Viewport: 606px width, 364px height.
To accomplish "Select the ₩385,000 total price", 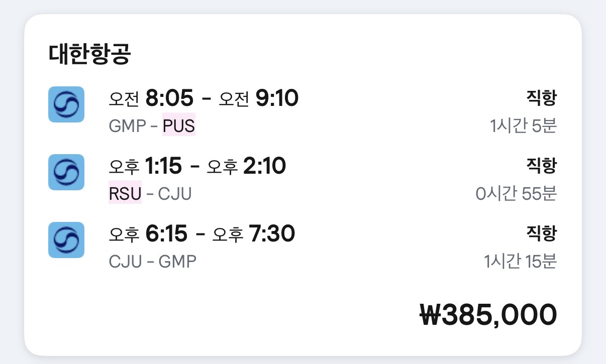I will [488, 314].
